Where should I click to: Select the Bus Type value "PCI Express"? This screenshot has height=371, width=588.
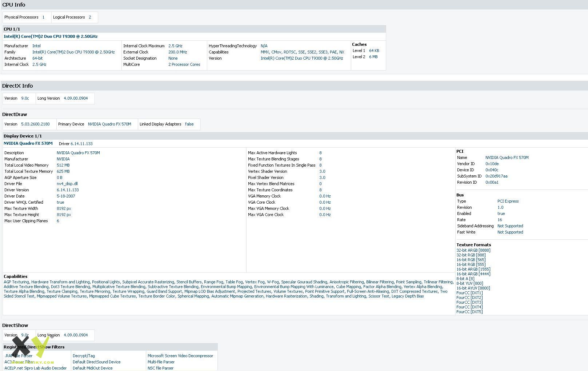tap(508, 201)
